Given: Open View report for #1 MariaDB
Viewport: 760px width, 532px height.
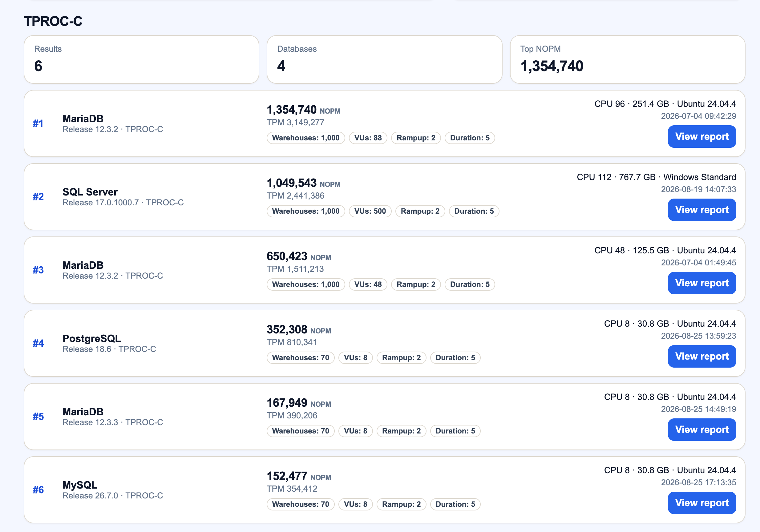Looking at the screenshot, I should pos(702,136).
